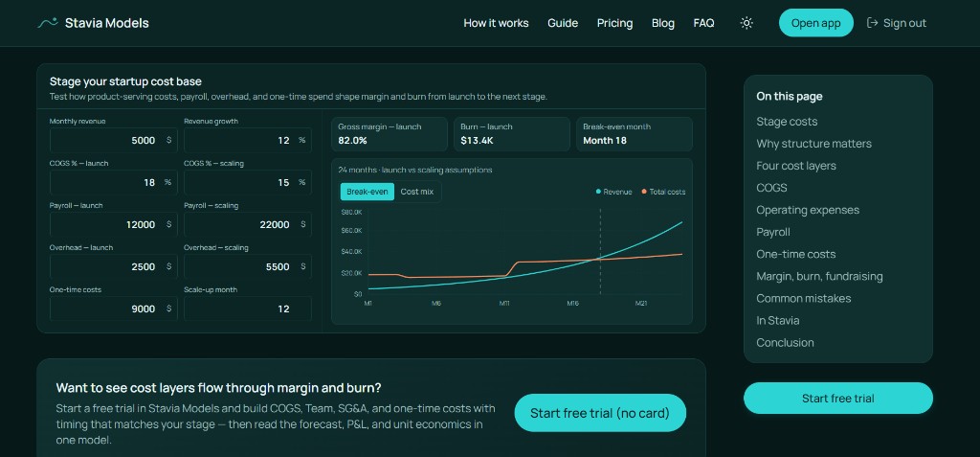
Task: Click the Overhead launch input
Action: click(113, 266)
